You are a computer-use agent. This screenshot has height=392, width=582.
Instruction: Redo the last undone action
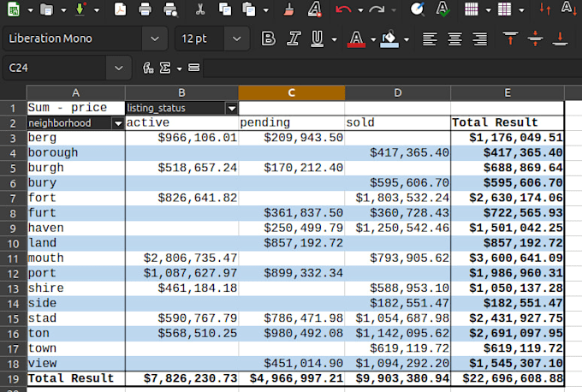[x=377, y=9]
